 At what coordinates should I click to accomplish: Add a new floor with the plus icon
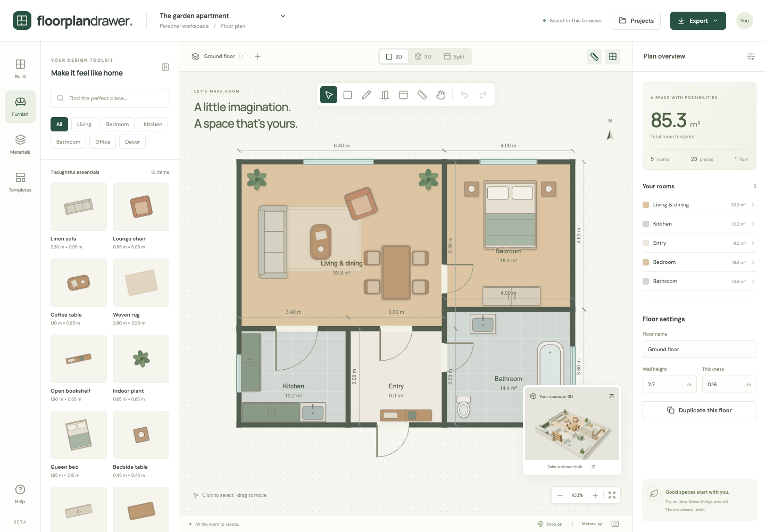[258, 56]
